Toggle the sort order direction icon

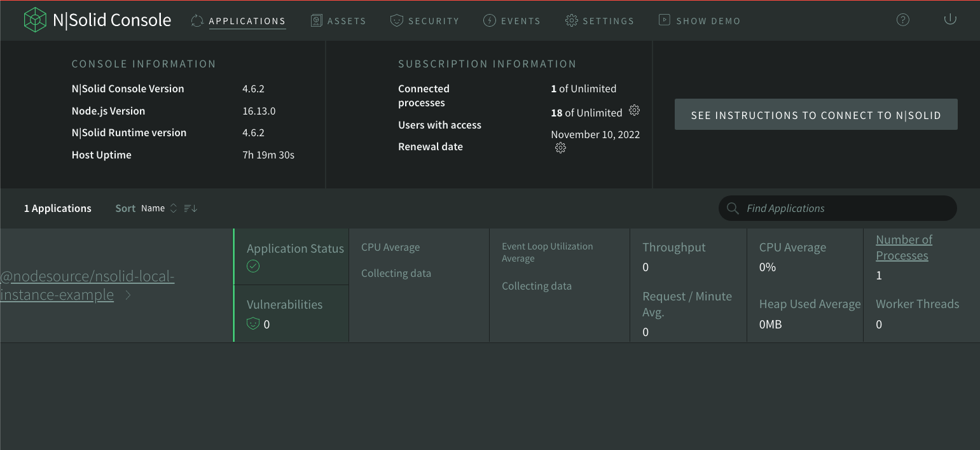click(191, 208)
